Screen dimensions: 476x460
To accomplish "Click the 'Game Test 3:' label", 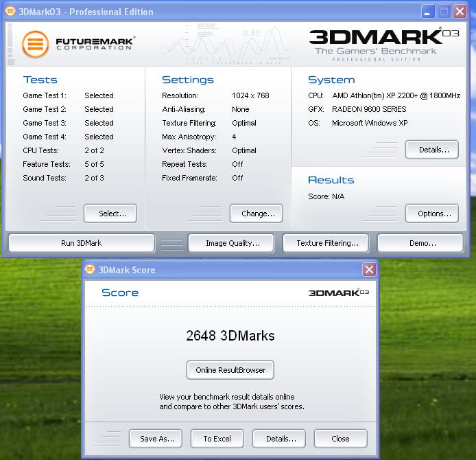I will (x=45, y=123).
